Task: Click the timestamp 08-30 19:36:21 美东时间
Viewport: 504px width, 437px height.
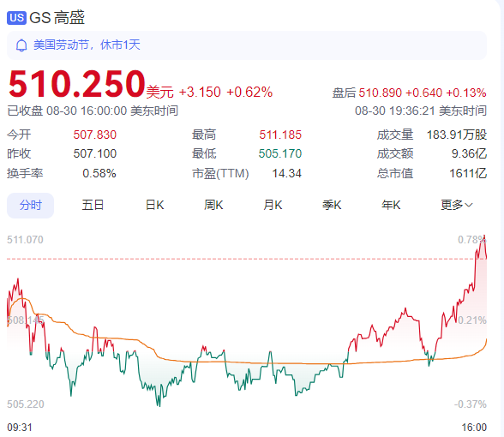Action: (x=421, y=111)
